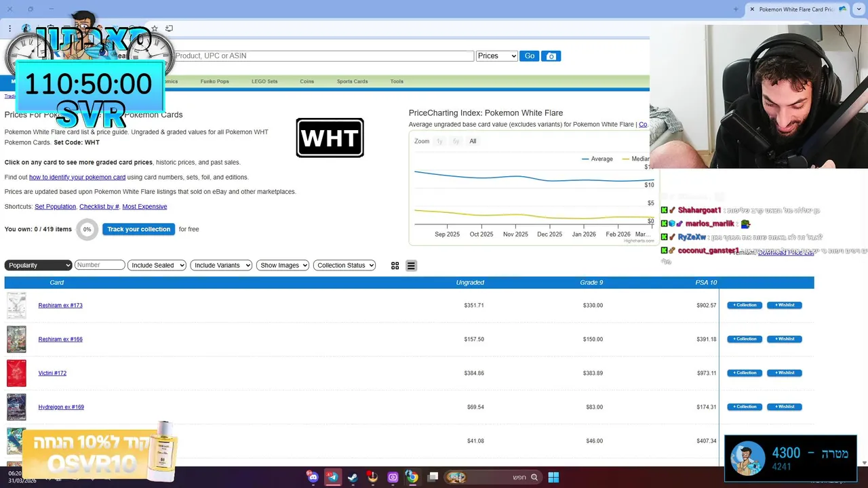Open the Collection Status dropdown

pyautogui.click(x=344, y=265)
